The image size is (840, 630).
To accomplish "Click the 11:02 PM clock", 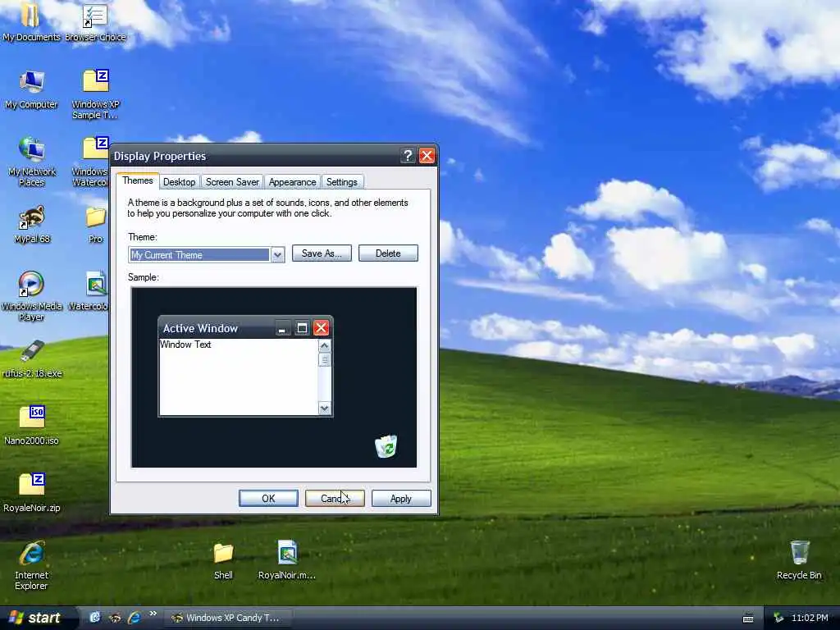I will point(810,619).
